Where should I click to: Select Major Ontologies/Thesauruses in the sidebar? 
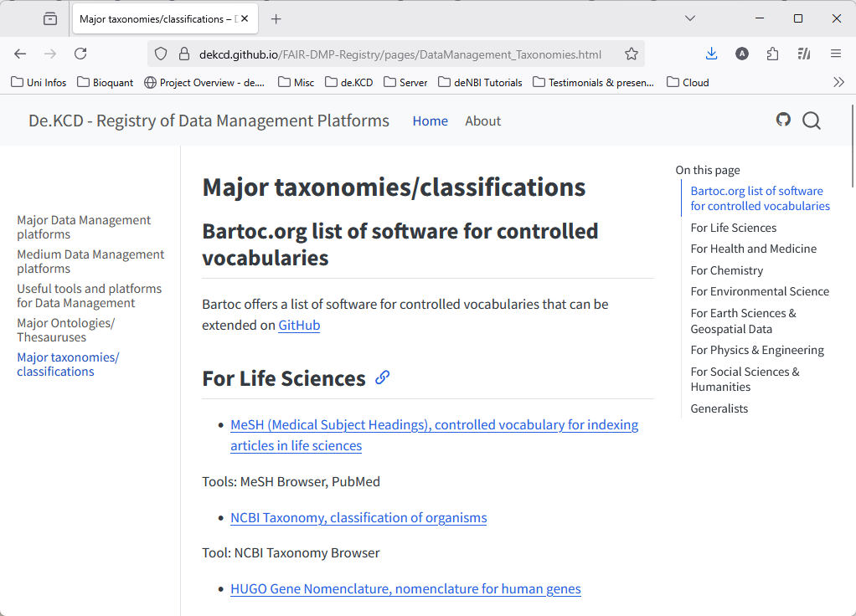tap(65, 330)
